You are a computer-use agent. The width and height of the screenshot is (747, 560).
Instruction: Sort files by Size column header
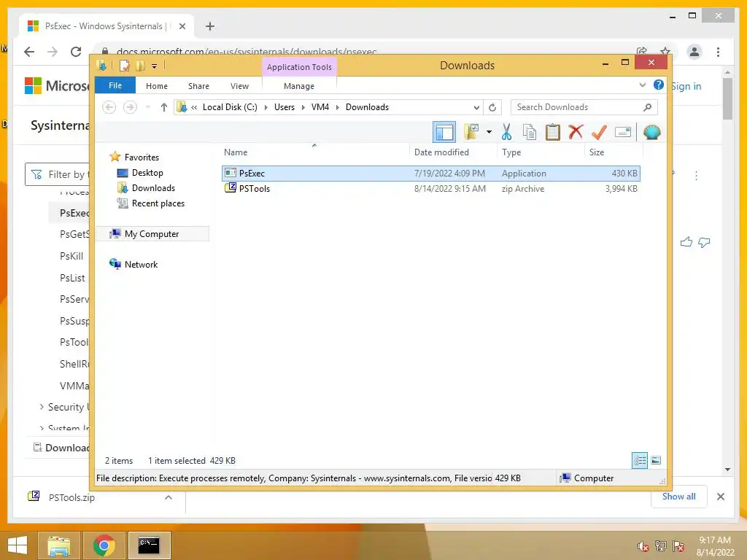(614, 152)
